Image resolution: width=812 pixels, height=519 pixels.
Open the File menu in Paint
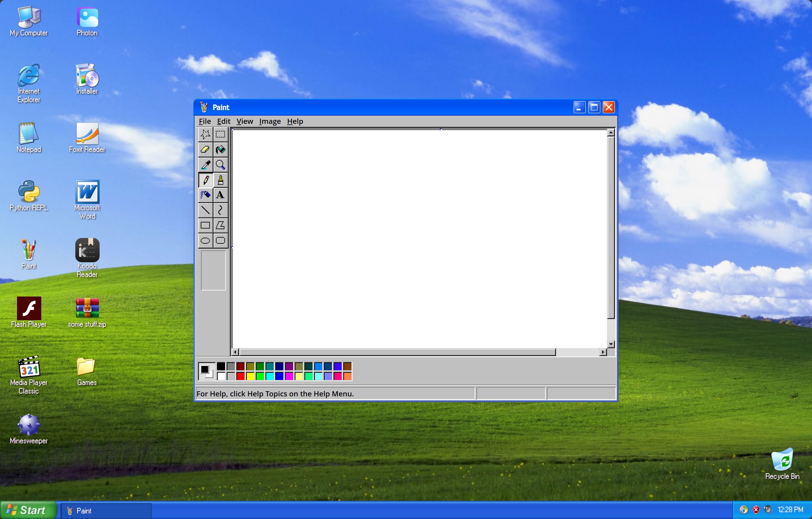click(x=205, y=121)
